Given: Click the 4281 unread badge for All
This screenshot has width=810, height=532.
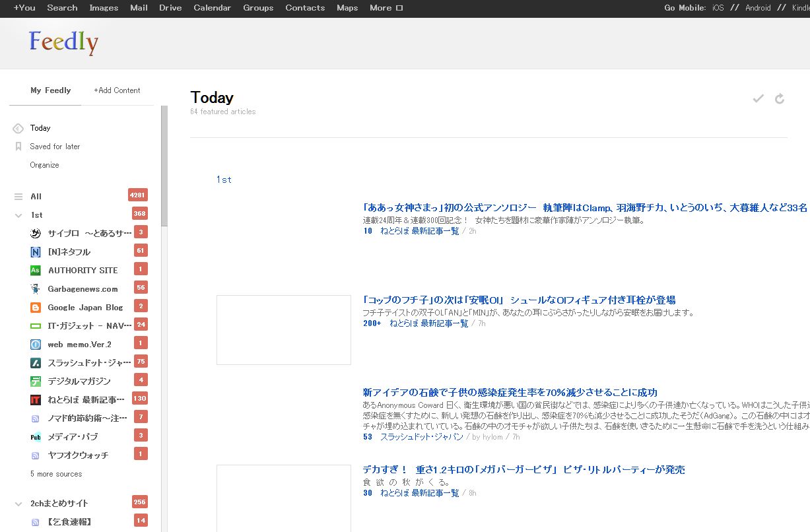Looking at the screenshot, I should pos(138,195).
